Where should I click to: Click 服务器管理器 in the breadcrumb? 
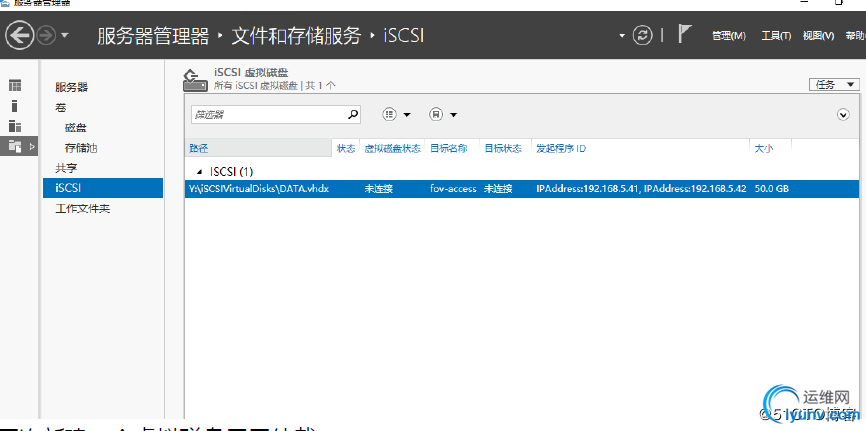point(153,36)
